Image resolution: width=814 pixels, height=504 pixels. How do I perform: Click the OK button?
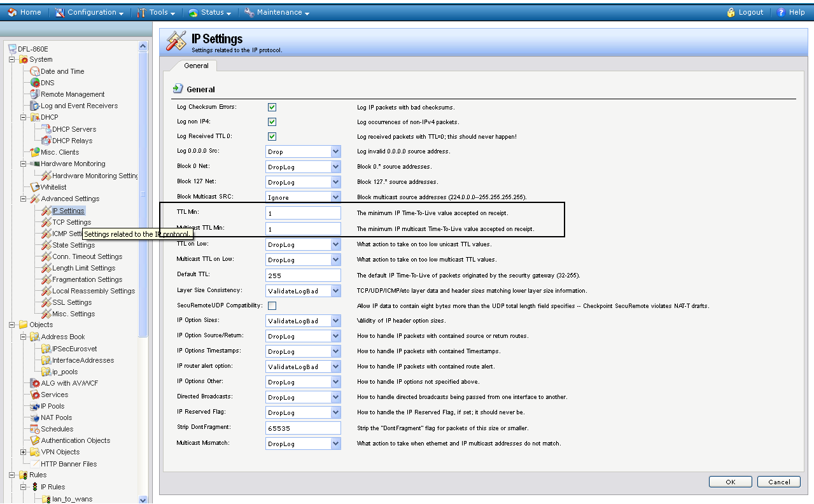click(730, 482)
